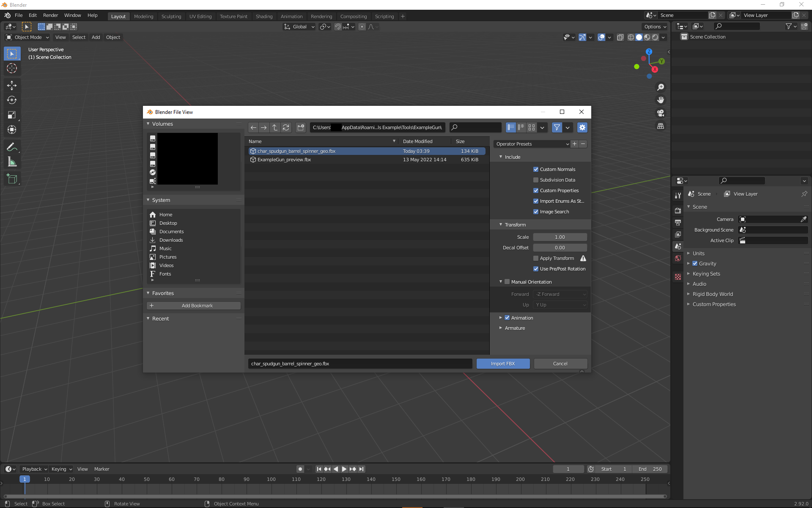Image resolution: width=812 pixels, height=508 pixels.
Task: Toggle Custom Properties checkbox
Action: click(536, 190)
